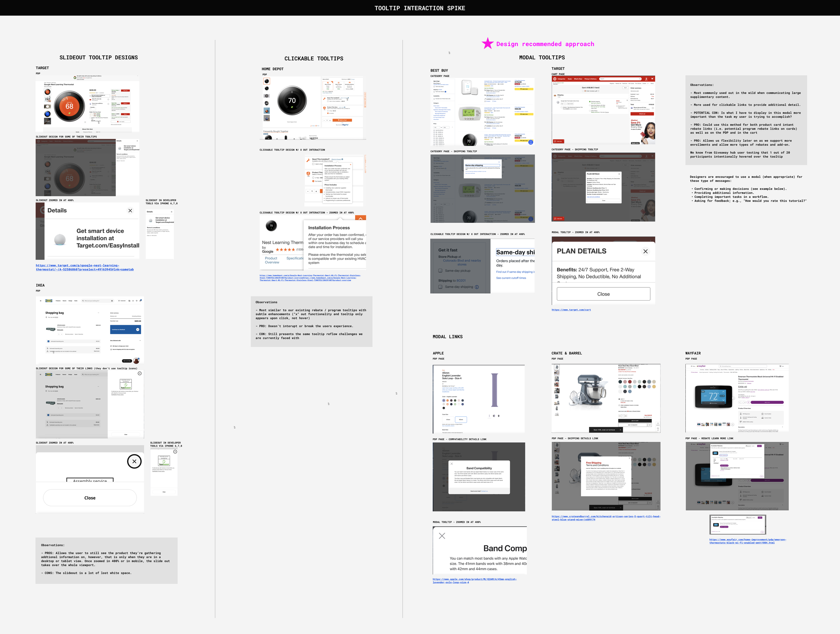This screenshot has width=840, height=634.
Task: Click the large Google Nest 68 product image
Action: coord(70,106)
